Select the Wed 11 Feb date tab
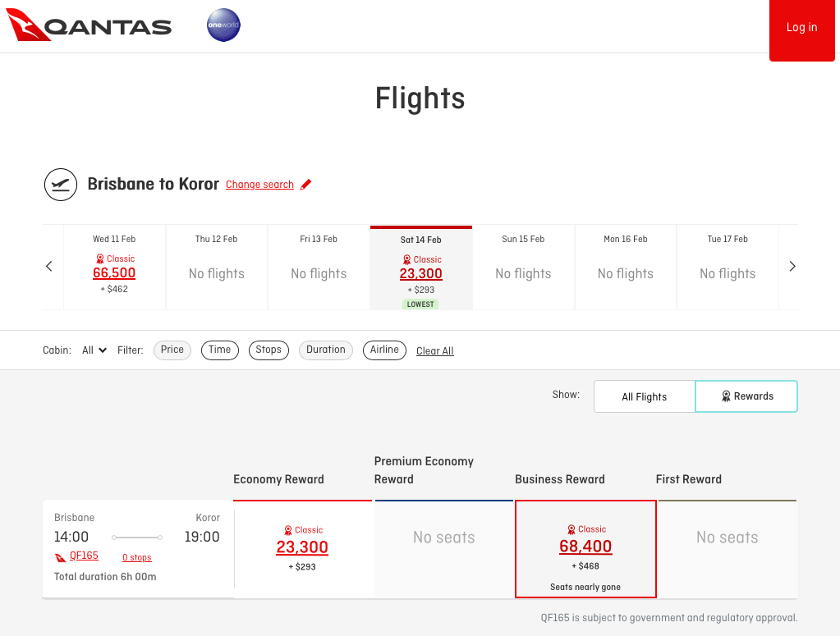Viewport: 840px width, 636px height. click(114, 267)
